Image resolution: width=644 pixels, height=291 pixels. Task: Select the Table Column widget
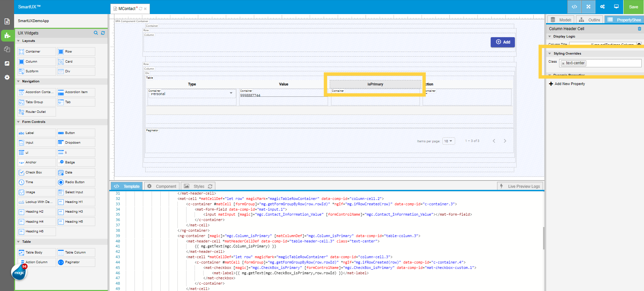click(x=76, y=252)
